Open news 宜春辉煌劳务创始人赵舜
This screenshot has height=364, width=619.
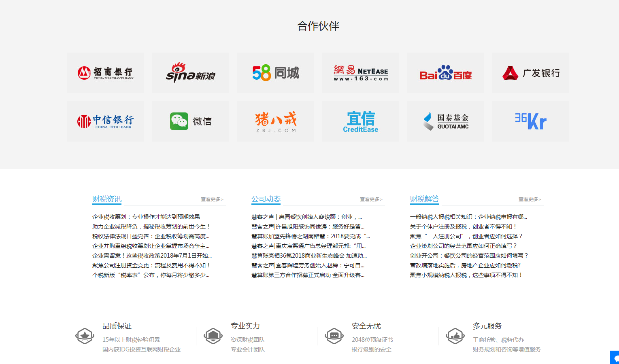point(308,265)
